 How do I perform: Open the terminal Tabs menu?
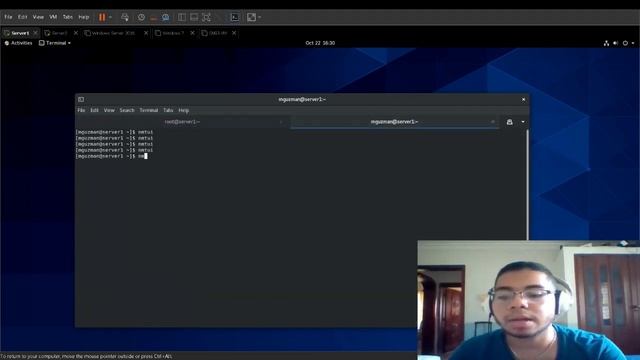pos(168,110)
